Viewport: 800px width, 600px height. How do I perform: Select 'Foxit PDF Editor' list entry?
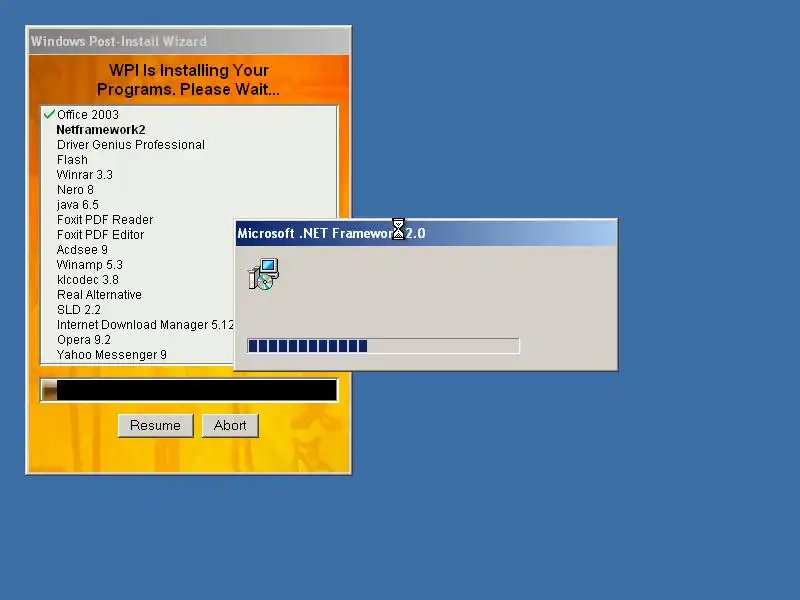click(101, 235)
